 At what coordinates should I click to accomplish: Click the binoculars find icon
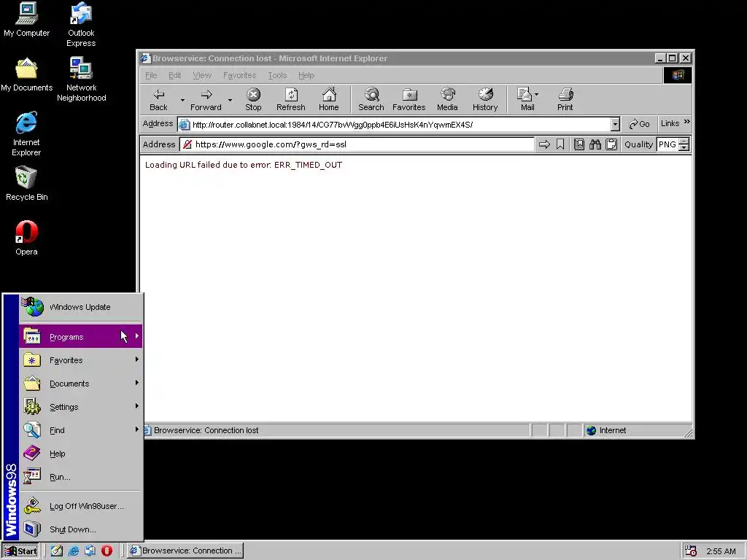(x=595, y=144)
